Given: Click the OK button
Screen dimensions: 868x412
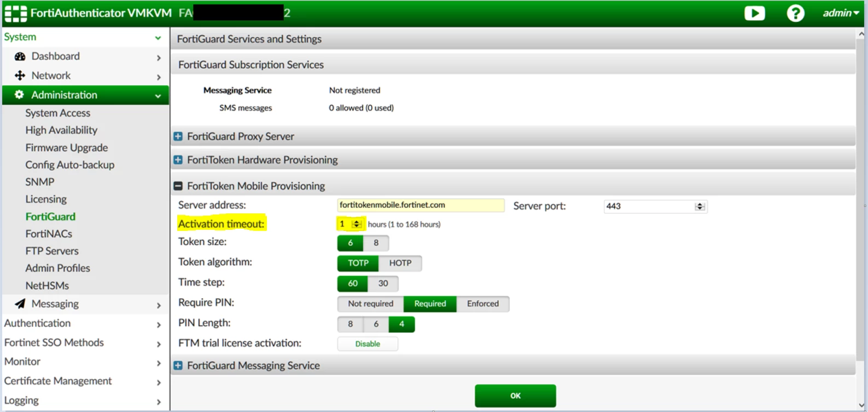Looking at the screenshot, I should 515,396.
